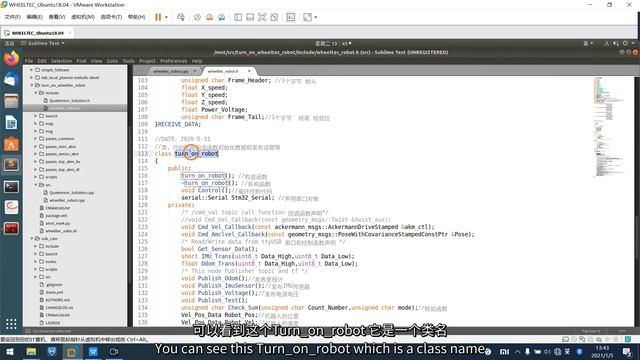The height and width of the screenshot is (360, 640).
Task: Open Sublime Find menu
Action: point(81,61)
